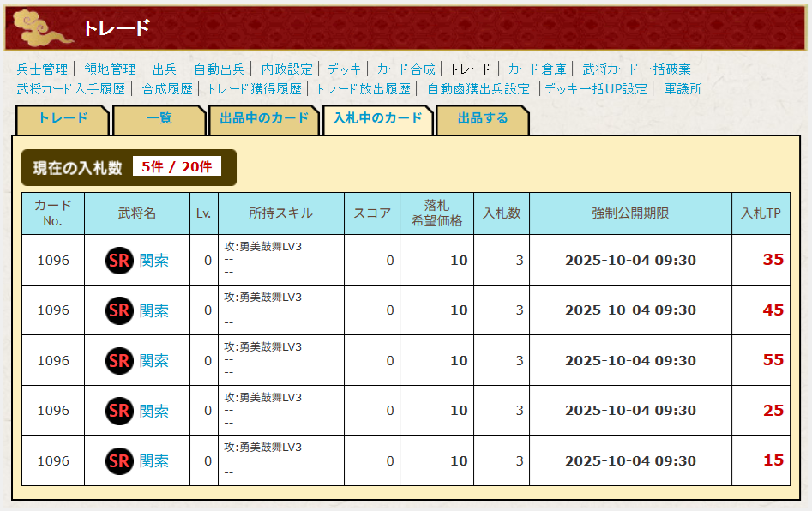Open the 出品中のカード tab
The height and width of the screenshot is (511, 812).
264,119
